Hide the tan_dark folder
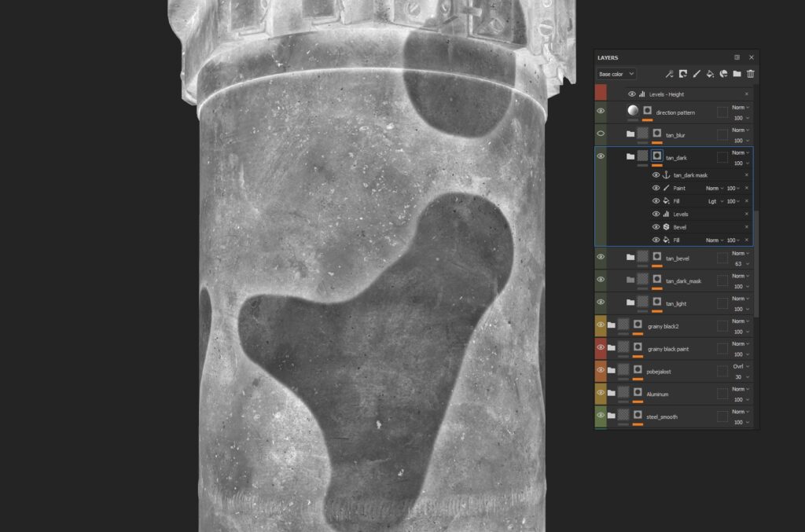Screen dimensions: 805x532 click(x=601, y=156)
